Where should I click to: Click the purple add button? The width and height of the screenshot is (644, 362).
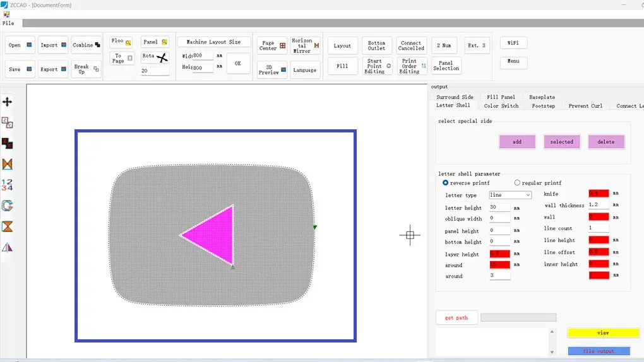517,142
